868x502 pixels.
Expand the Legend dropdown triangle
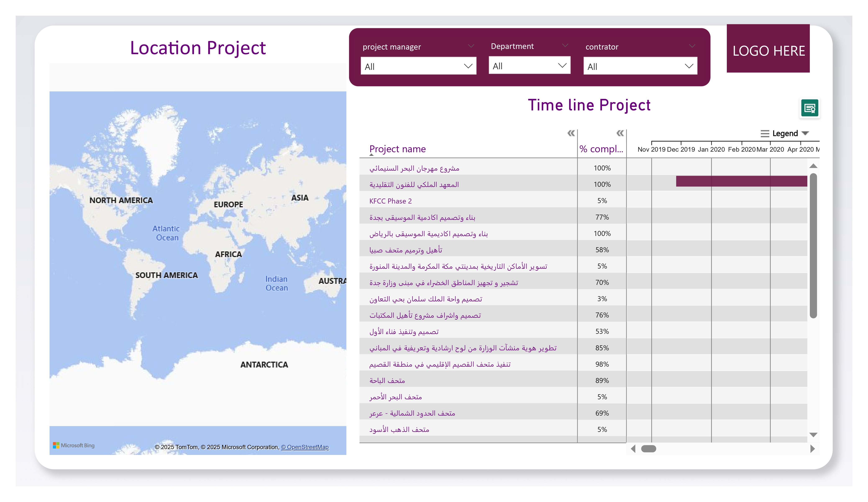(x=805, y=133)
